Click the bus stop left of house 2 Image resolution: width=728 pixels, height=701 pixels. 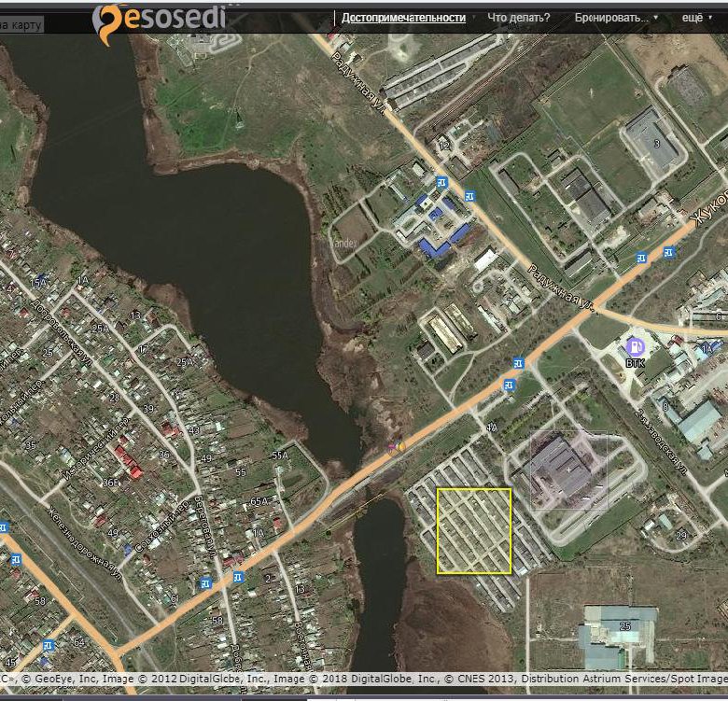click(238, 578)
